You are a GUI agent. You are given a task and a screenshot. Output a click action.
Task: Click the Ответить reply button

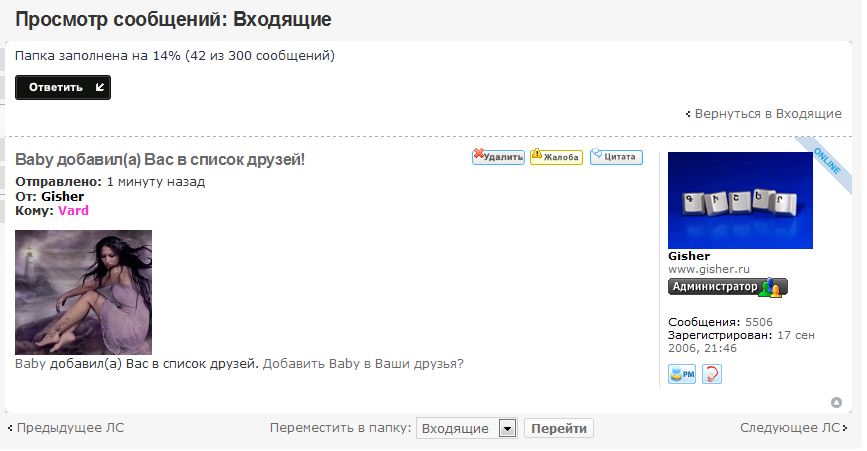pyautogui.click(x=62, y=88)
